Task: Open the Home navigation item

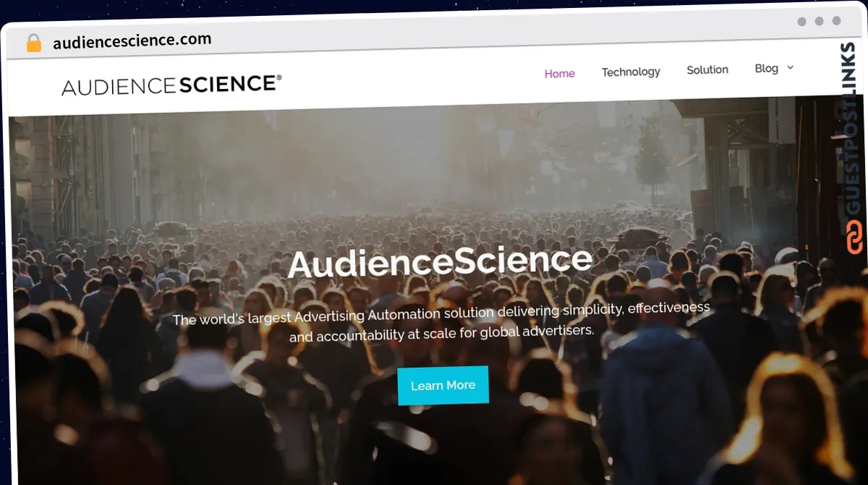Action: click(x=560, y=74)
